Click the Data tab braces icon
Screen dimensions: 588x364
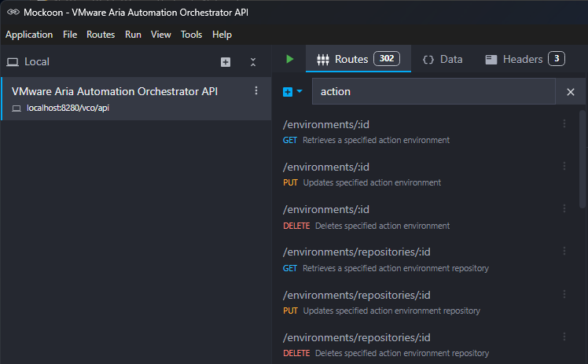click(428, 60)
